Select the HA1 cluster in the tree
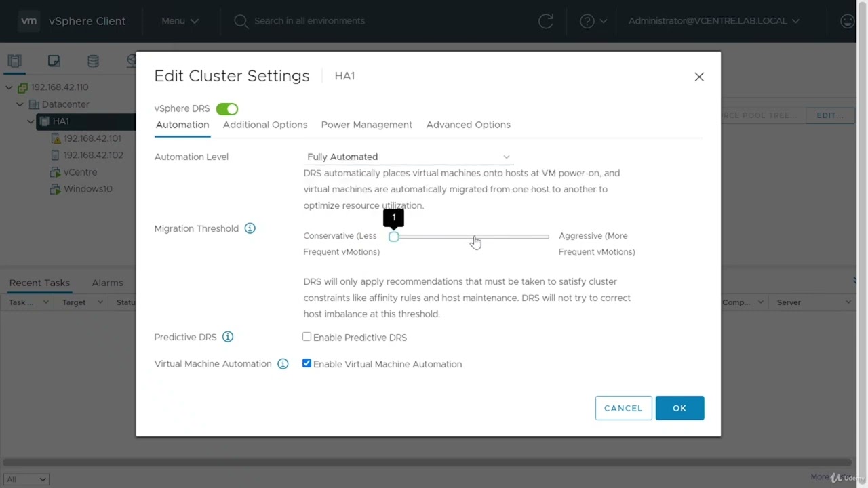This screenshot has width=868, height=488. [x=61, y=121]
